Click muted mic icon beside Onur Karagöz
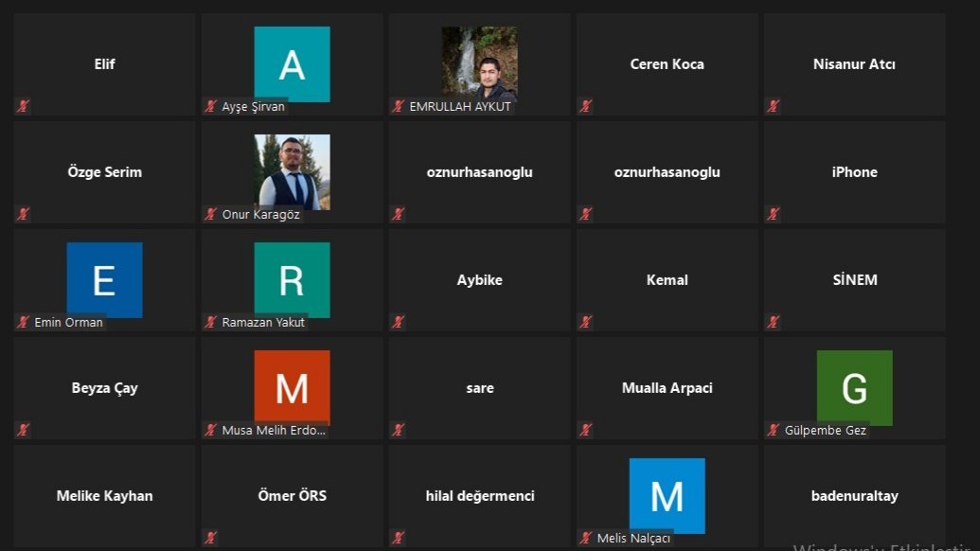 point(210,214)
